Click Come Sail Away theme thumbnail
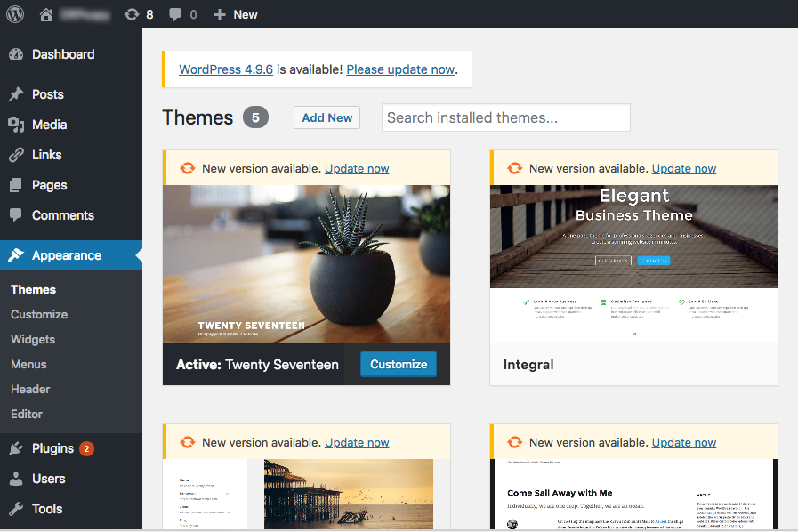 click(x=633, y=495)
